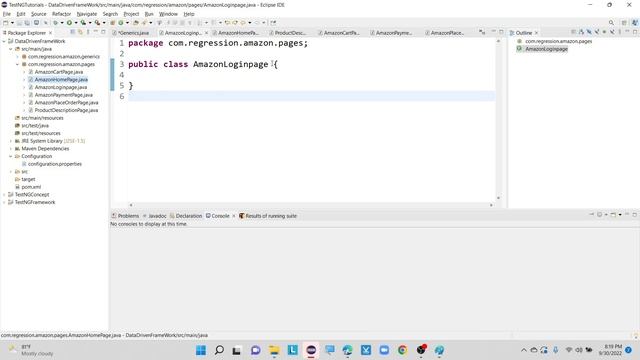Open New Console View dropdown

click(x=620, y=215)
